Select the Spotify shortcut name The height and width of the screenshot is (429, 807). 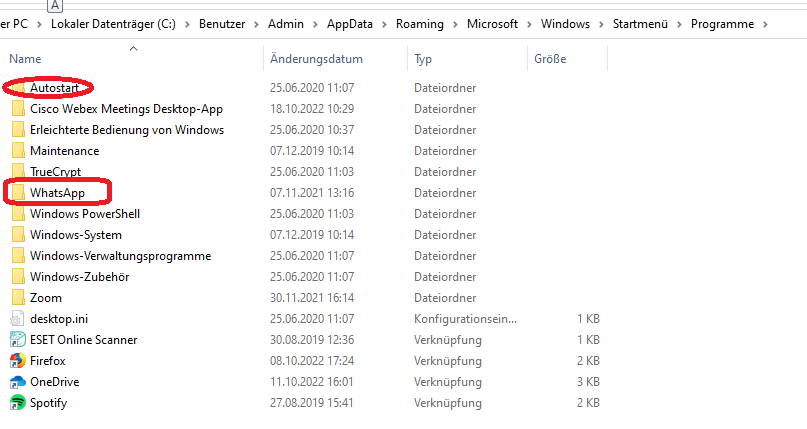pos(48,403)
